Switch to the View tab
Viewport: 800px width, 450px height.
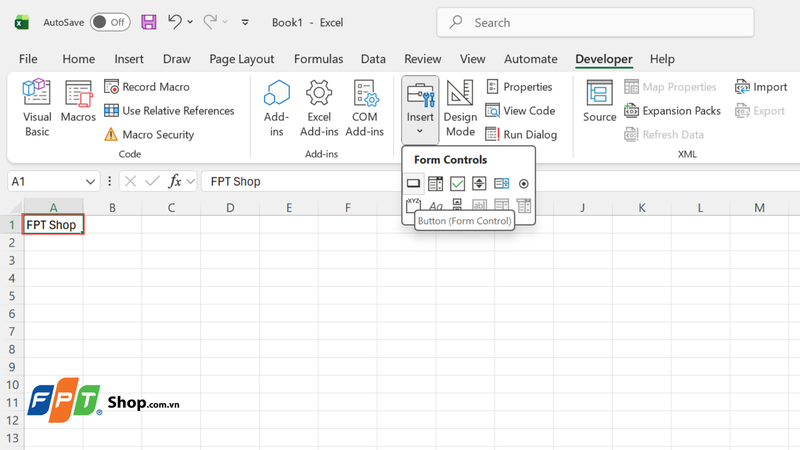click(472, 59)
